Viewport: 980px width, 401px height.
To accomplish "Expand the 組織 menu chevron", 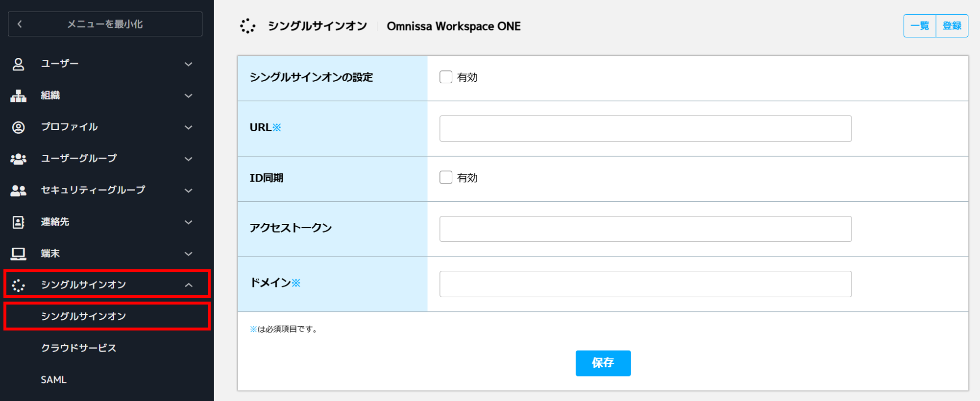I will (x=189, y=96).
